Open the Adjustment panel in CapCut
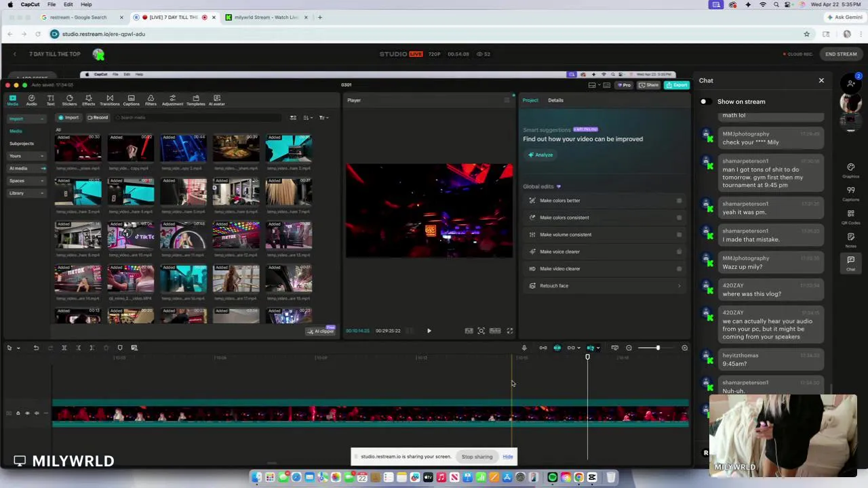The height and width of the screenshot is (488, 868). [172, 100]
